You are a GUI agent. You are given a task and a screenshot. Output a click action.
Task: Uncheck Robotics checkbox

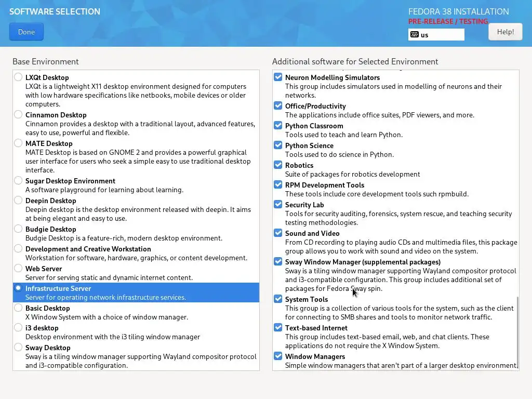coord(278,165)
